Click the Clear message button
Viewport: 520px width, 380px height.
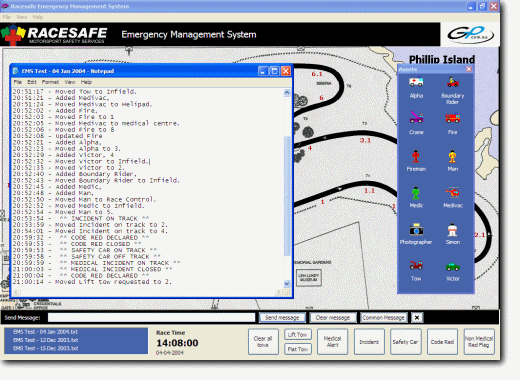tap(333, 318)
